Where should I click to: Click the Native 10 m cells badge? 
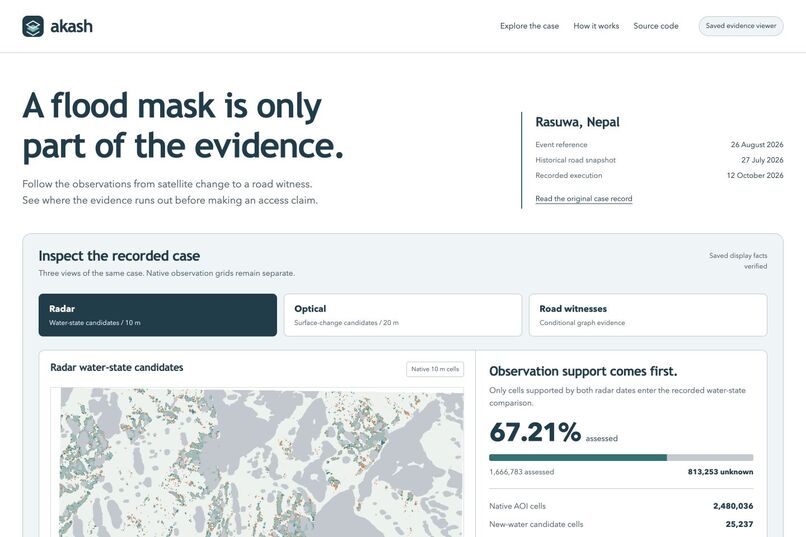435,369
